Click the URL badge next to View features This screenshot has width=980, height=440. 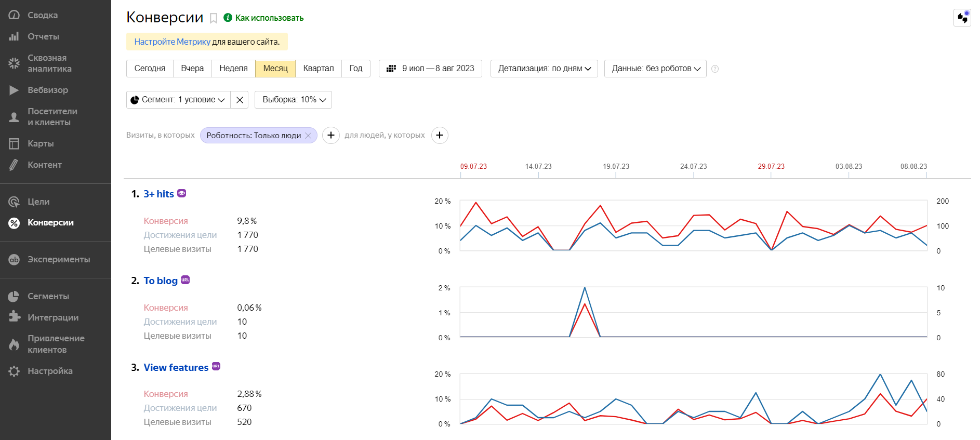pos(216,366)
